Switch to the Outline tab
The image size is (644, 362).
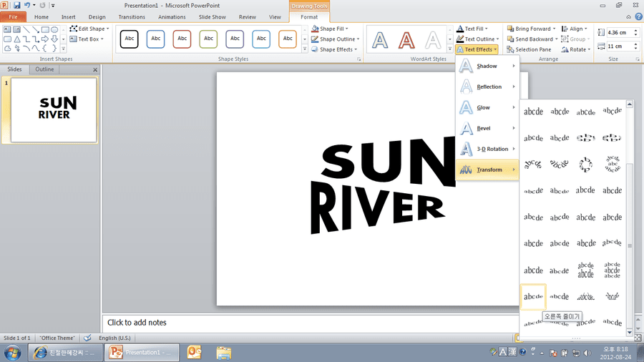[x=44, y=69]
